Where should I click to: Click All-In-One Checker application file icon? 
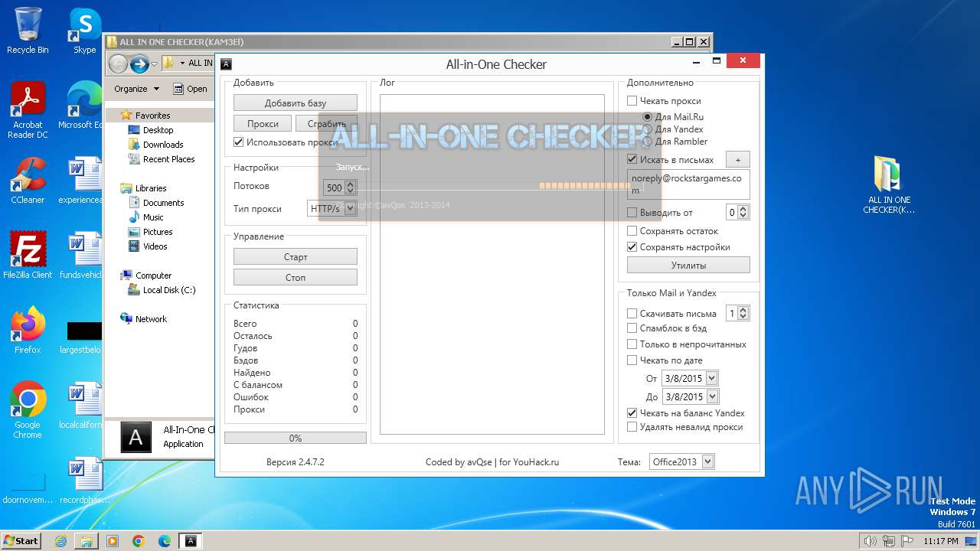(136, 437)
